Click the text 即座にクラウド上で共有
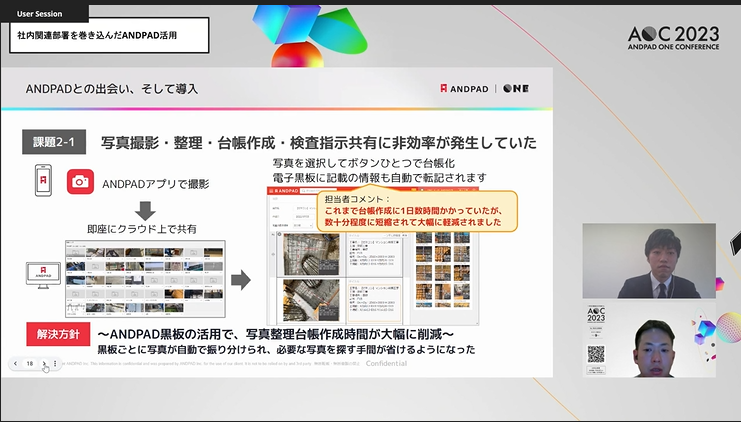This screenshot has width=741, height=422. coord(142,229)
